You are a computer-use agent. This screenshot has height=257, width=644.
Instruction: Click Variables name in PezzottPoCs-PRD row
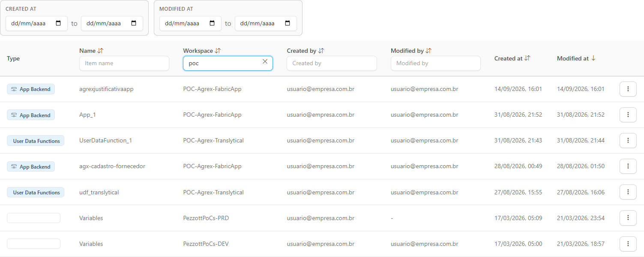pos(91,218)
